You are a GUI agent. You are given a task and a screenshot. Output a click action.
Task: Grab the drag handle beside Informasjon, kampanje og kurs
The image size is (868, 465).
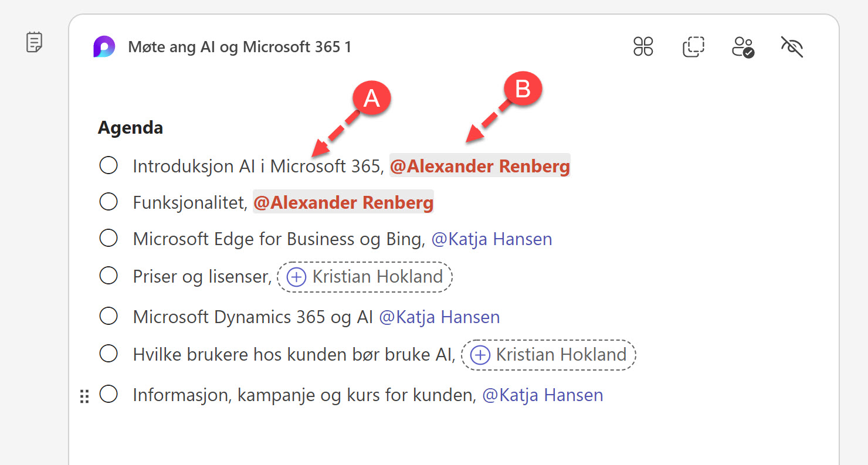coord(84,395)
